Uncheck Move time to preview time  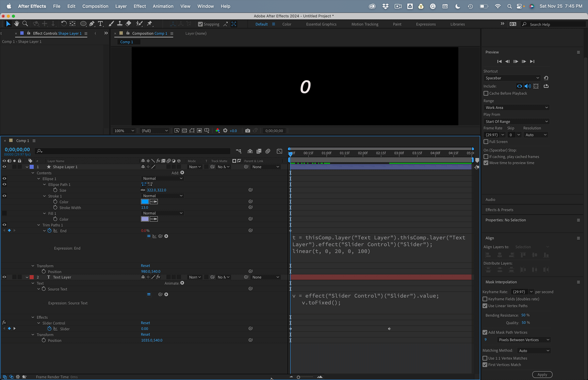pyautogui.click(x=486, y=163)
